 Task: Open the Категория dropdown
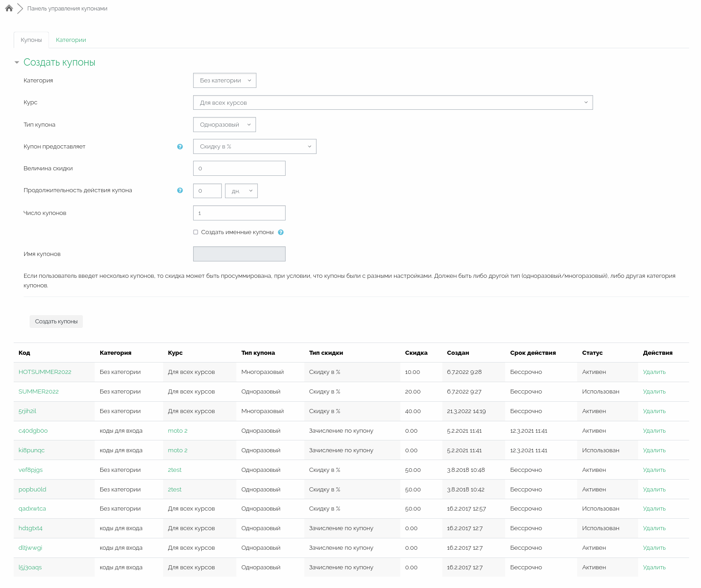[x=225, y=81]
